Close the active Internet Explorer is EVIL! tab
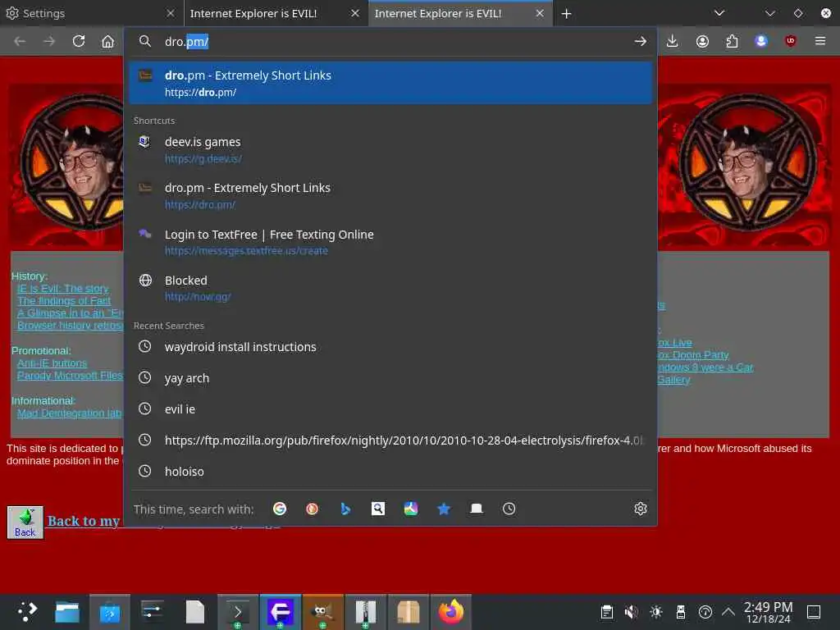This screenshot has width=840, height=630. (540, 13)
